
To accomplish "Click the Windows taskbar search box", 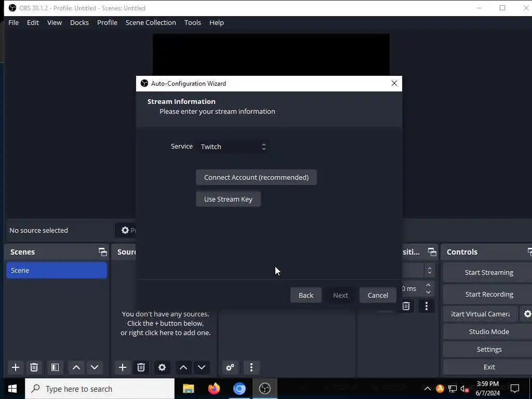I will pos(100,389).
